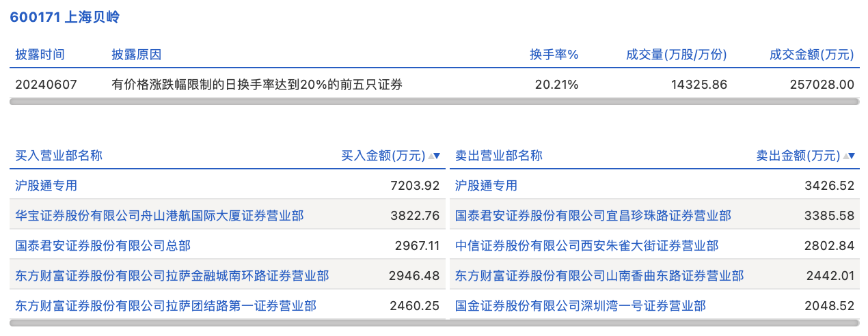Screen dimensions: 868x336
Task: Click the scrollbar under the disclosure summary row
Action: [x=434, y=102]
